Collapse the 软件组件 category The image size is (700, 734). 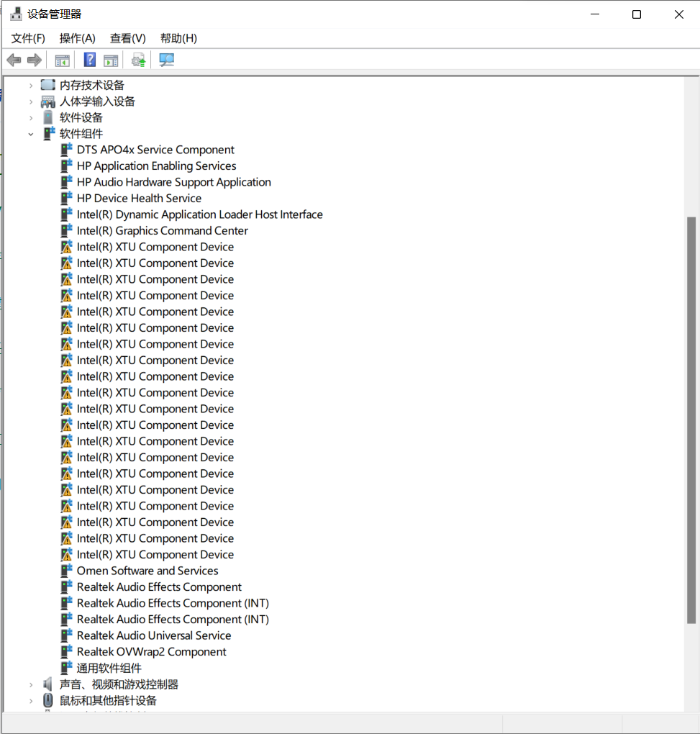[31, 133]
